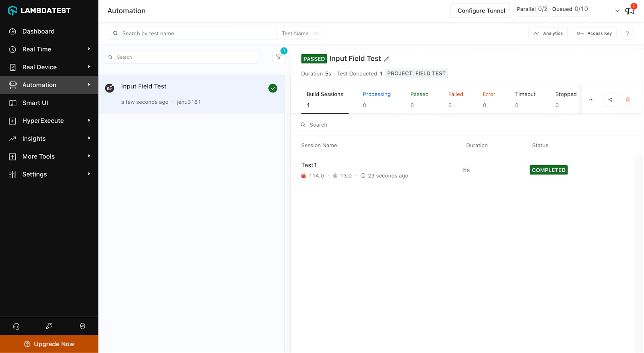Click the Access Key button
644x353 pixels.
pos(594,33)
